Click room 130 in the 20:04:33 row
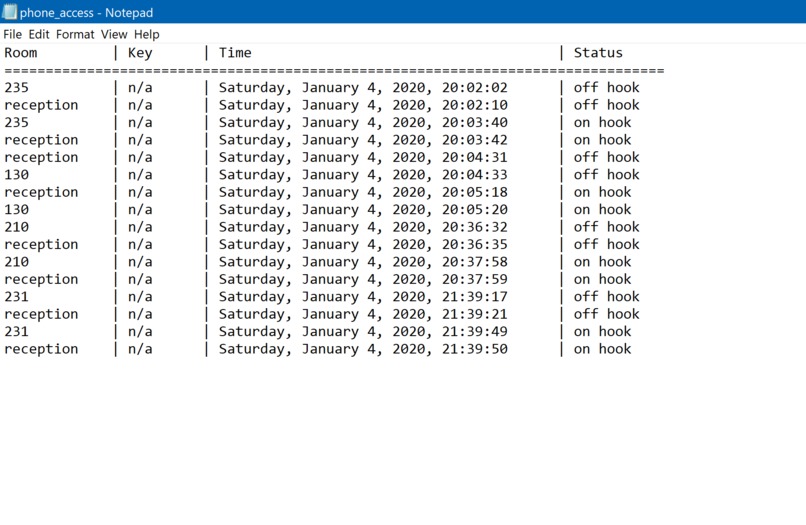This screenshot has height=525, width=806. click(16, 175)
